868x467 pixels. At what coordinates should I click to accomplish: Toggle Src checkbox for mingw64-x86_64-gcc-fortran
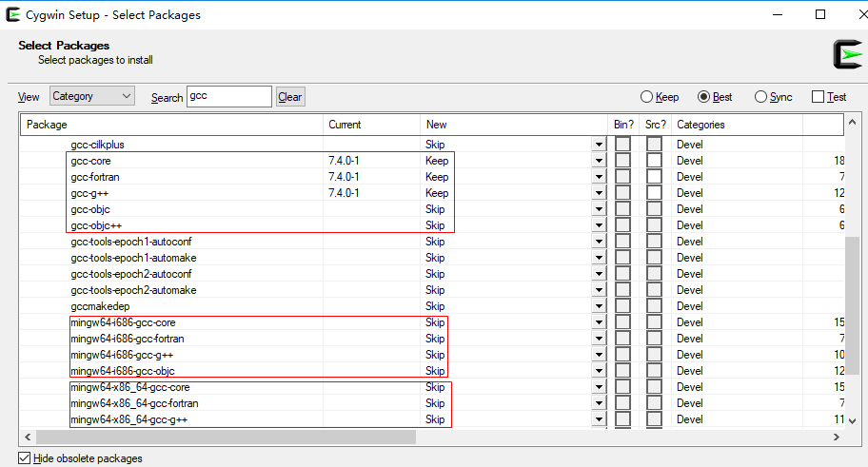coord(654,403)
